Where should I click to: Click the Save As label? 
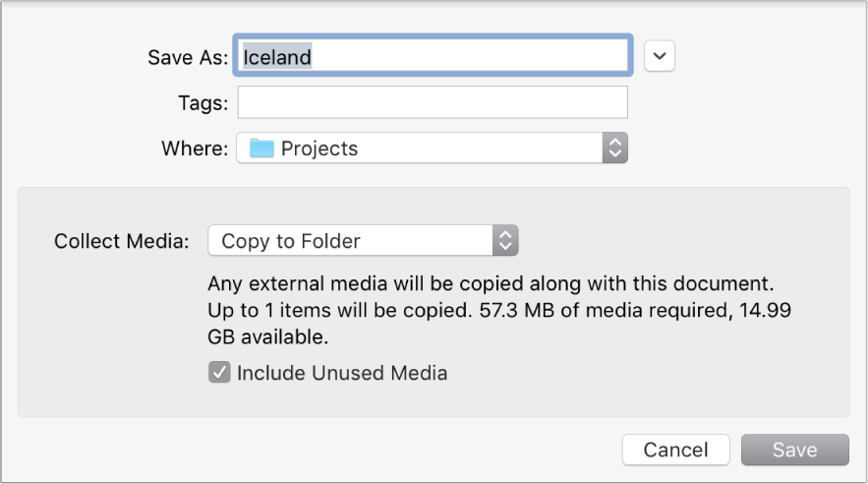coord(187,57)
